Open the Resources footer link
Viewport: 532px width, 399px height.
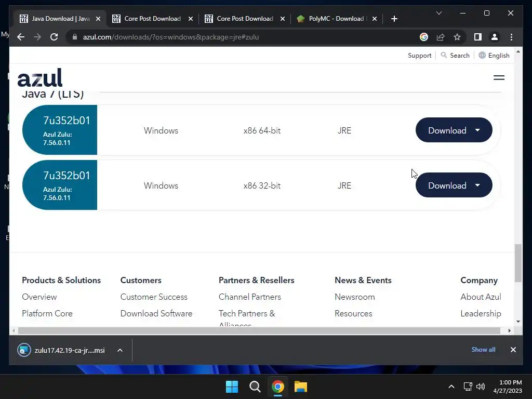pos(353,313)
